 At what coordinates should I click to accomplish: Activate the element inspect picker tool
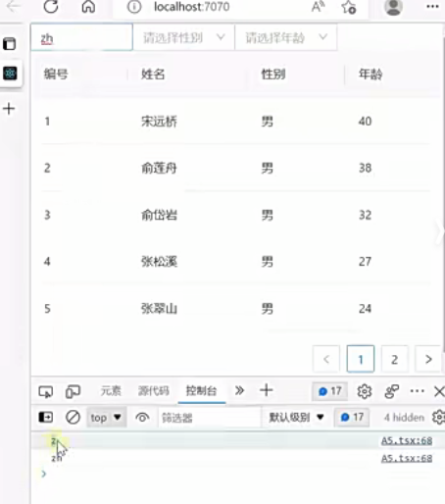click(x=46, y=391)
